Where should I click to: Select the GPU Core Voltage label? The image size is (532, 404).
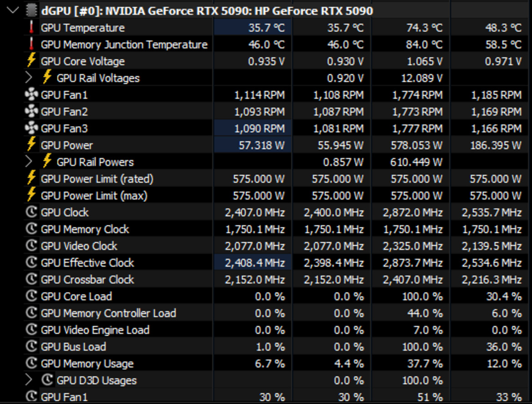click(83, 61)
